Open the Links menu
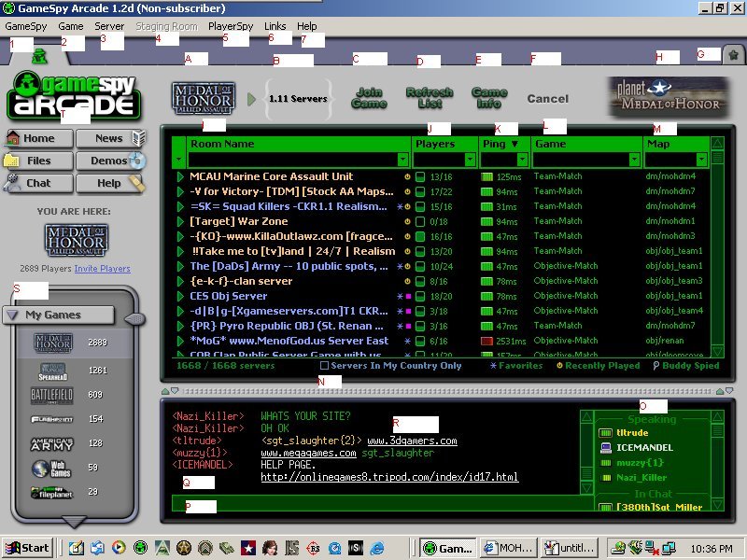 coord(275,27)
